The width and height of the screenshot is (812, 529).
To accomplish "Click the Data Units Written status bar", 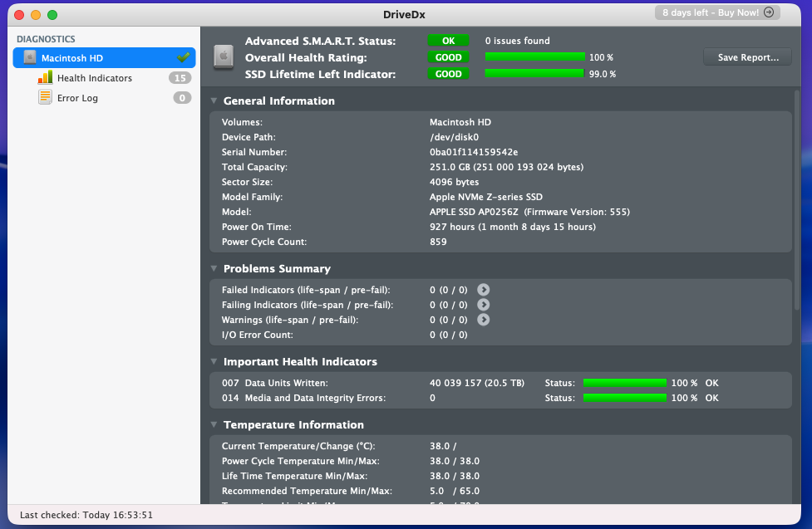I will 624,383.
